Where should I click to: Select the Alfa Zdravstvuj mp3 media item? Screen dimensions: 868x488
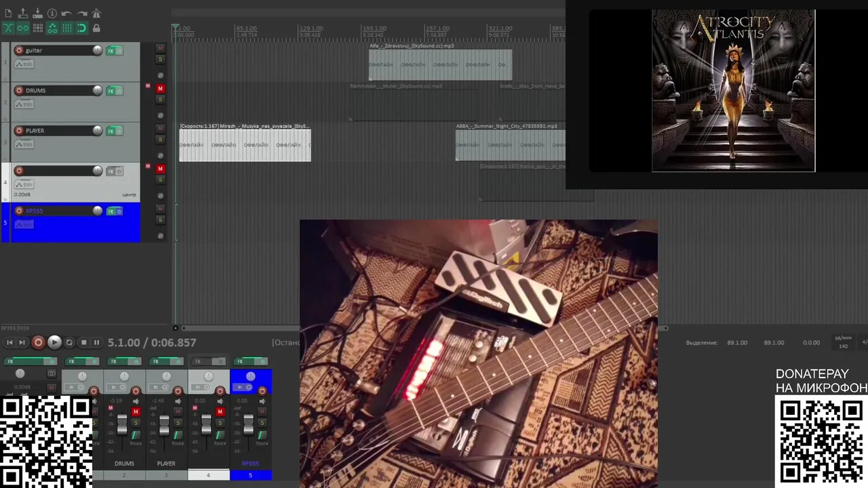click(440, 65)
